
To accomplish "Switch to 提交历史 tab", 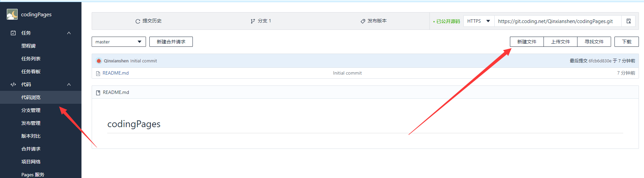I will tap(148, 21).
